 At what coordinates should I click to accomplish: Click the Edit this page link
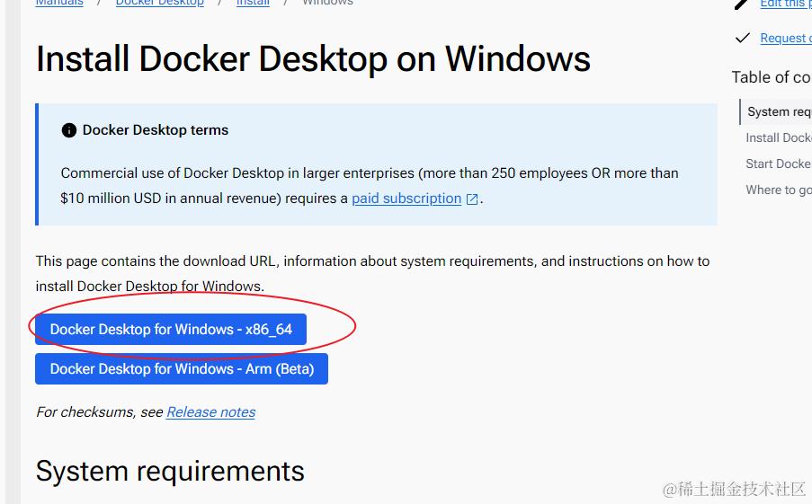[784, 4]
